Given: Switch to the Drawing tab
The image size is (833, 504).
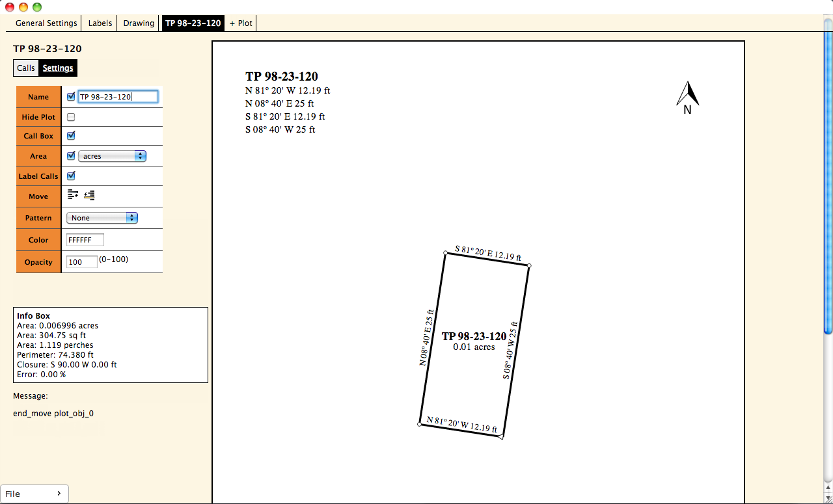Looking at the screenshot, I should 137,22.
